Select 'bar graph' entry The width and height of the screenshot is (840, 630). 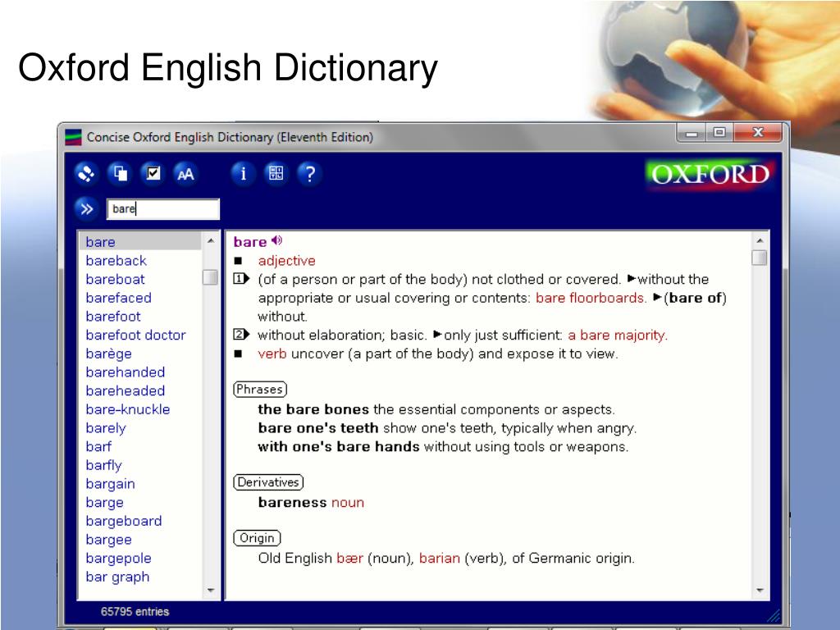pyautogui.click(x=117, y=577)
